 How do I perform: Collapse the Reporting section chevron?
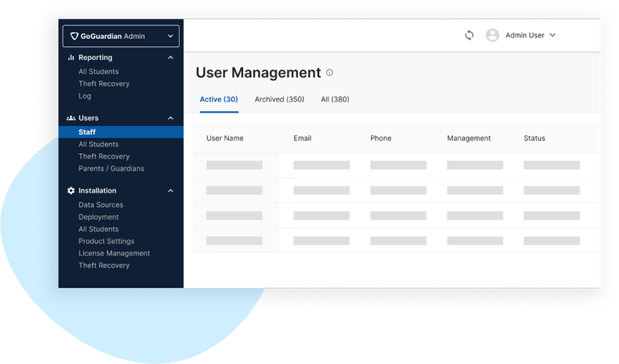170,58
